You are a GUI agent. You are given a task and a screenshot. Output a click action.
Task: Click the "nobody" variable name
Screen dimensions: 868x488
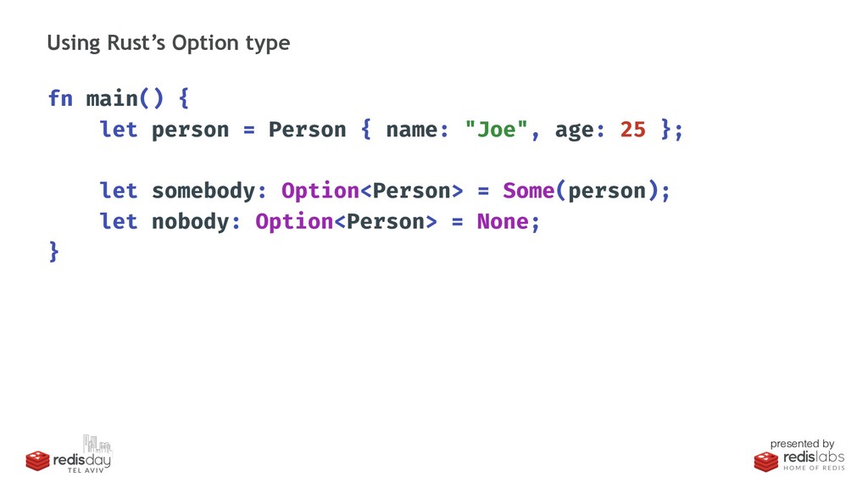click(x=191, y=222)
